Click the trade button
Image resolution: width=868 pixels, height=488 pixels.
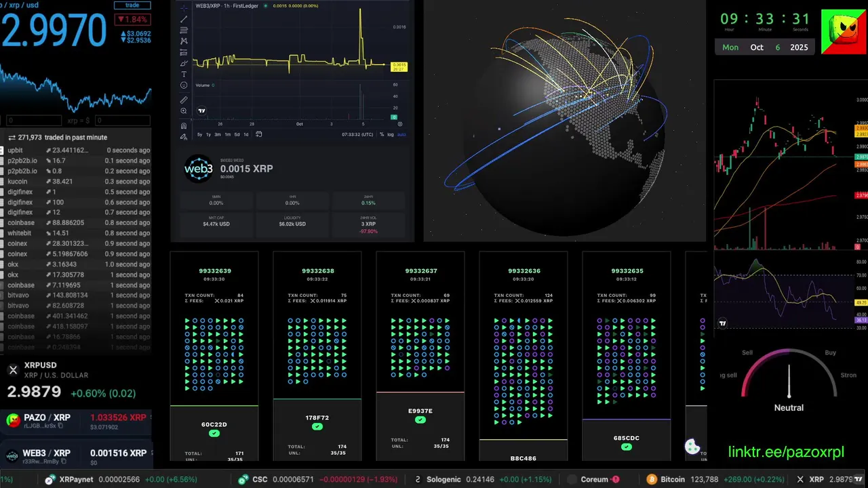(x=132, y=5)
